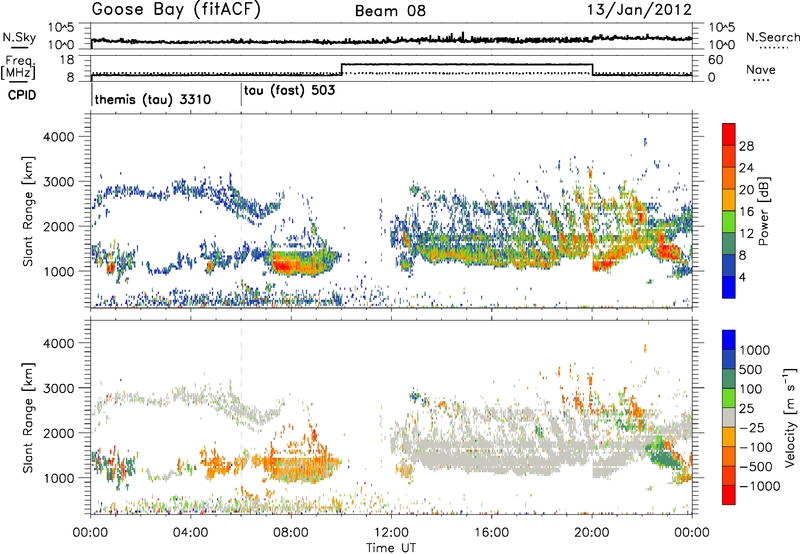Click the '28' label on Power colorbar
The width and height of the screenshot is (800, 554).
pos(746,146)
